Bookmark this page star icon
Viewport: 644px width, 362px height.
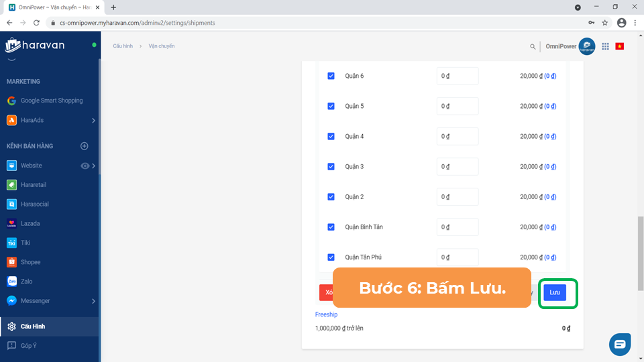[605, 23]
